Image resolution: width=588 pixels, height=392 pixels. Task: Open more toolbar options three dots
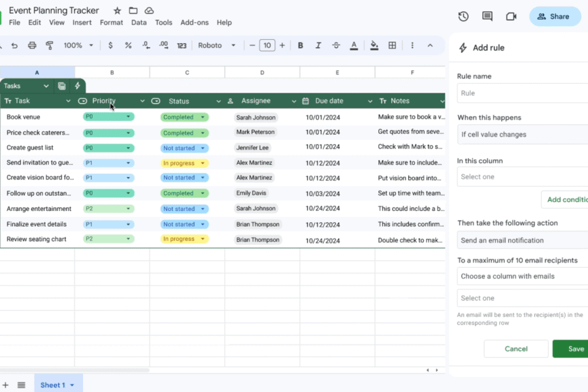[412, 45]
